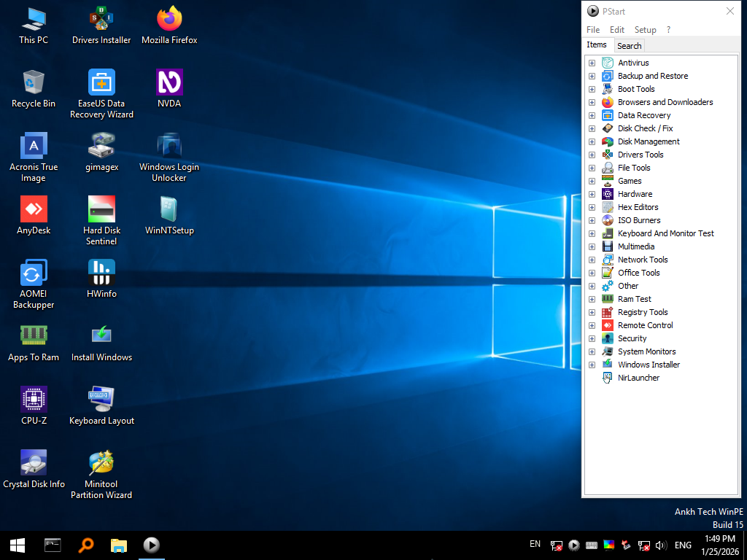Open Crystal Disk Info
Screen dimensions: 747x560
tap(34, 462)
